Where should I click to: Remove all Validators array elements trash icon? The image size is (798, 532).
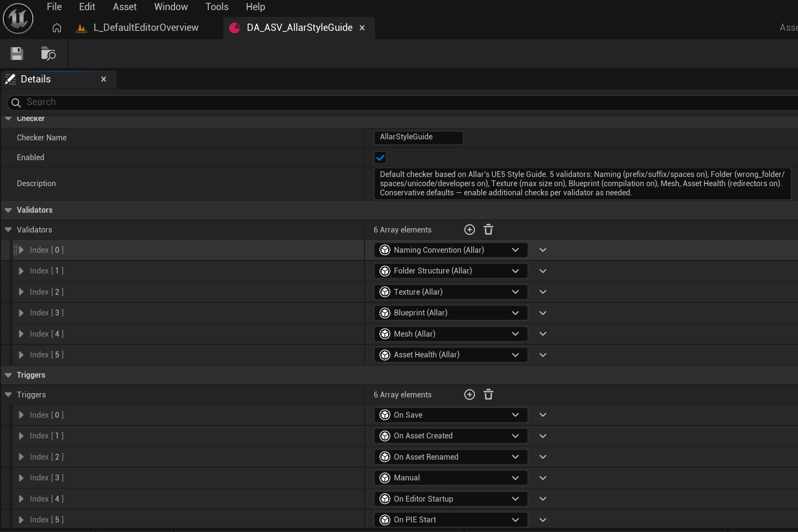(488, 230)
